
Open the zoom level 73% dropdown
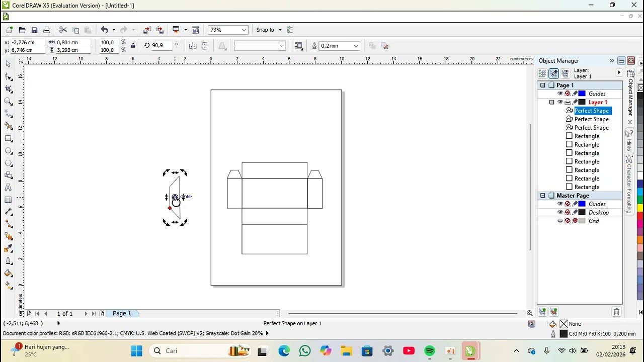(244, 30)
